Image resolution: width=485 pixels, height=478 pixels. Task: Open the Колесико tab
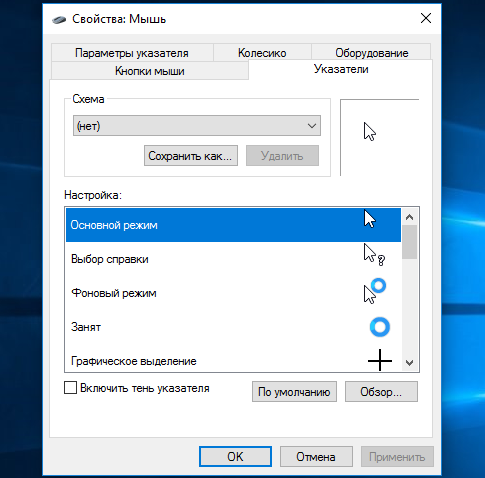[262, 53]
